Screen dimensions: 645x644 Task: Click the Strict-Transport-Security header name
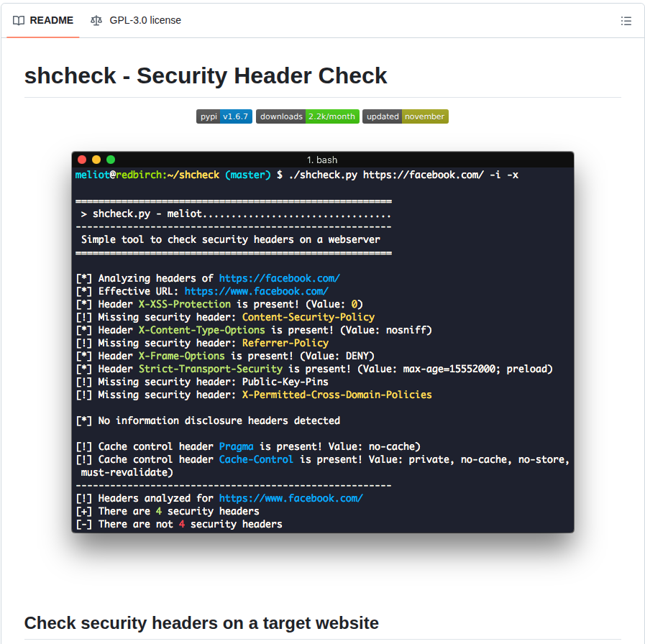pyautogui.click(x=210, y=369)
